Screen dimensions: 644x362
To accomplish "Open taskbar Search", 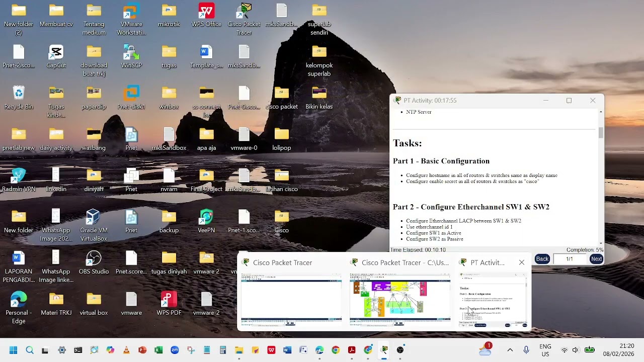I will (x=30, y=350).
